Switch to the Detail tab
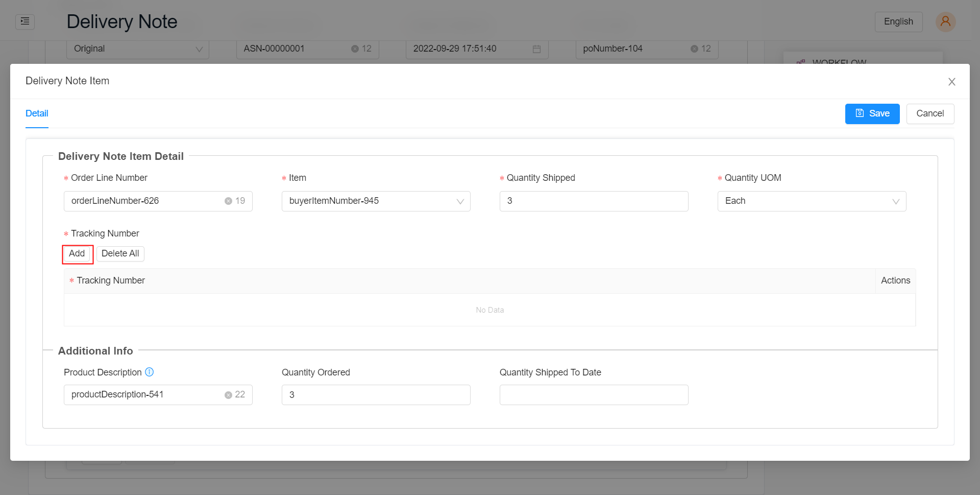The image size is (980, 495). click(37, 113)
